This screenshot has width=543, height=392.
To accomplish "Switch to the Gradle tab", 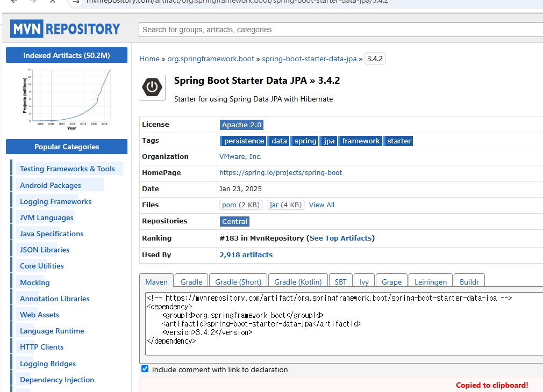I will point(191,281).
